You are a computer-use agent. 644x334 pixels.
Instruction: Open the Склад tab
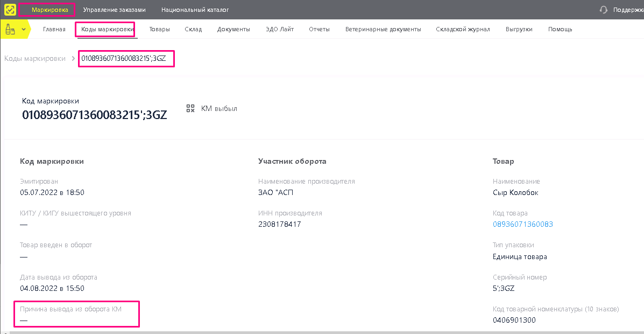click(194, 29)
